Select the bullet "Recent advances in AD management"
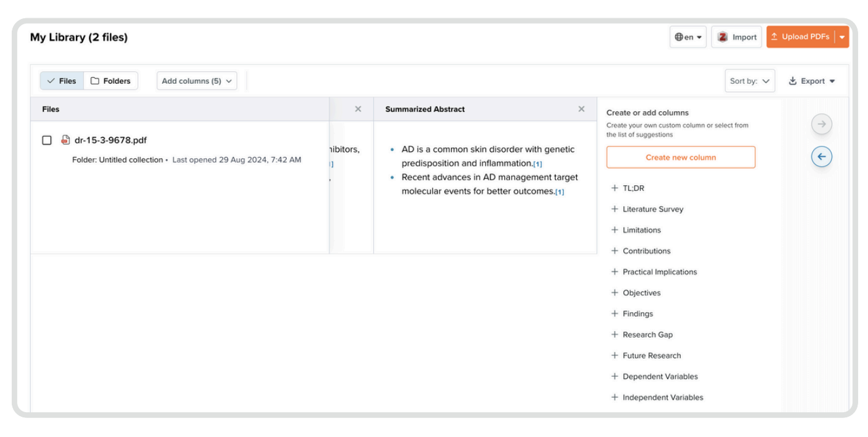868x437 pixels. pos(490,184)
